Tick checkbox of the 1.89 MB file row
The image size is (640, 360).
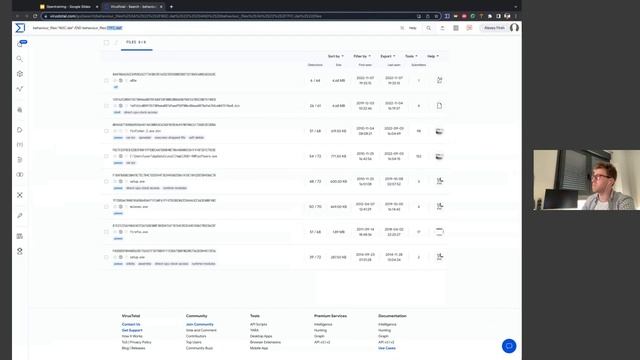tap(106, 232)
